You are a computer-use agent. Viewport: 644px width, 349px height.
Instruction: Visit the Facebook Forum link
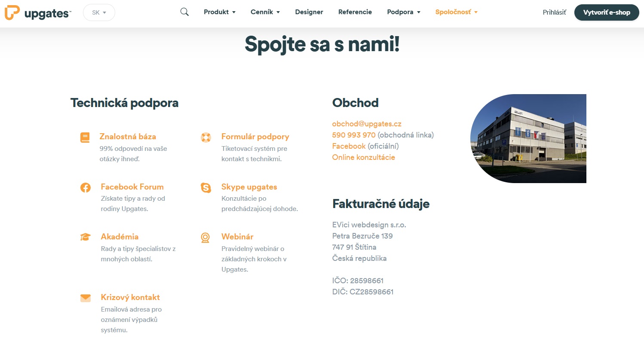click(132, 187)
